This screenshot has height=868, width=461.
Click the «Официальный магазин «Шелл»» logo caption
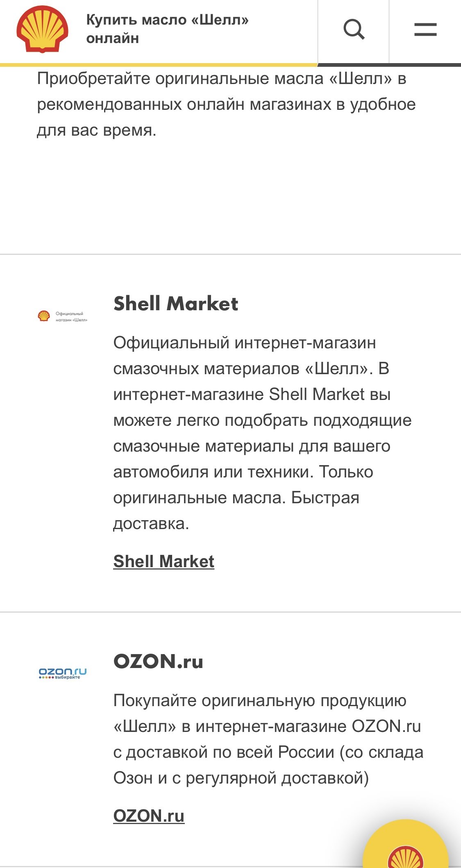[x=71, y=317]
